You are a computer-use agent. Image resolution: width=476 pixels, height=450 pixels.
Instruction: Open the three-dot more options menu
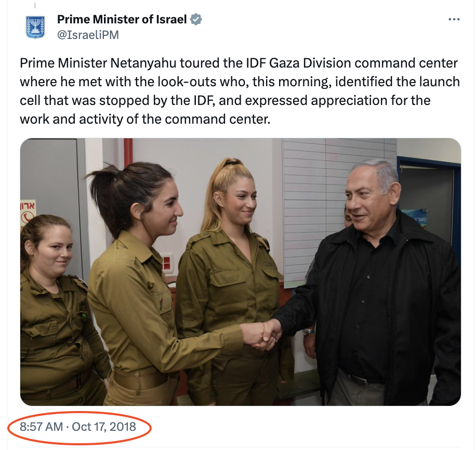coord(454,19)
